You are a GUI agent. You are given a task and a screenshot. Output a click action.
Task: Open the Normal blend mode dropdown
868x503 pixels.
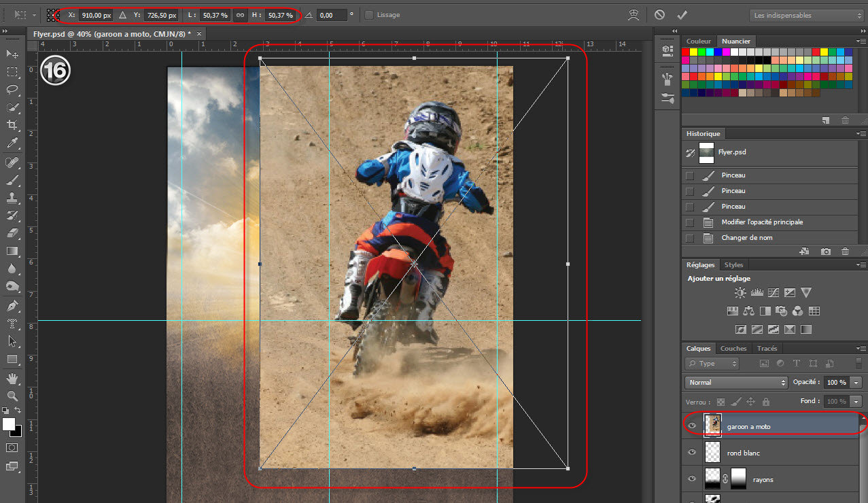pyautogui.click(x=736, y=383)
